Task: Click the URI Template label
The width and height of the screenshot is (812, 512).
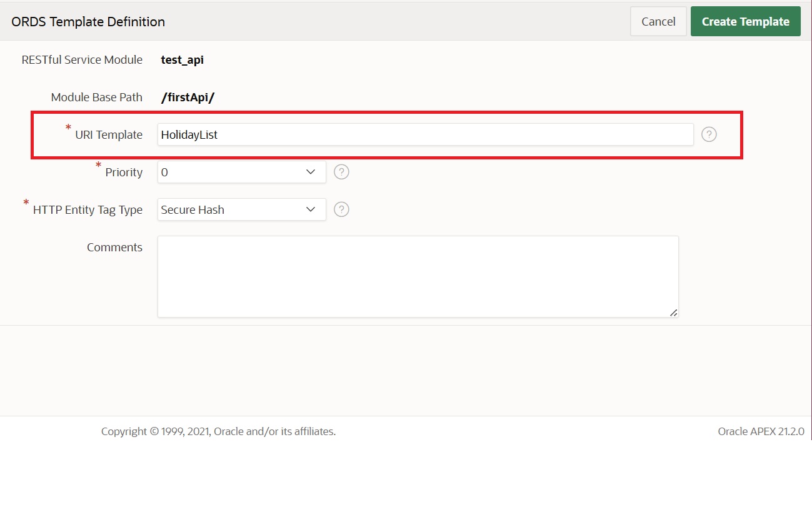Action: (109, 134)
